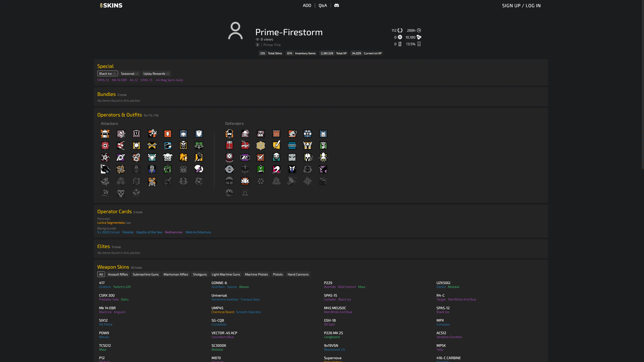
Task: Open the ADD page from header
Action: pos(307,6)
